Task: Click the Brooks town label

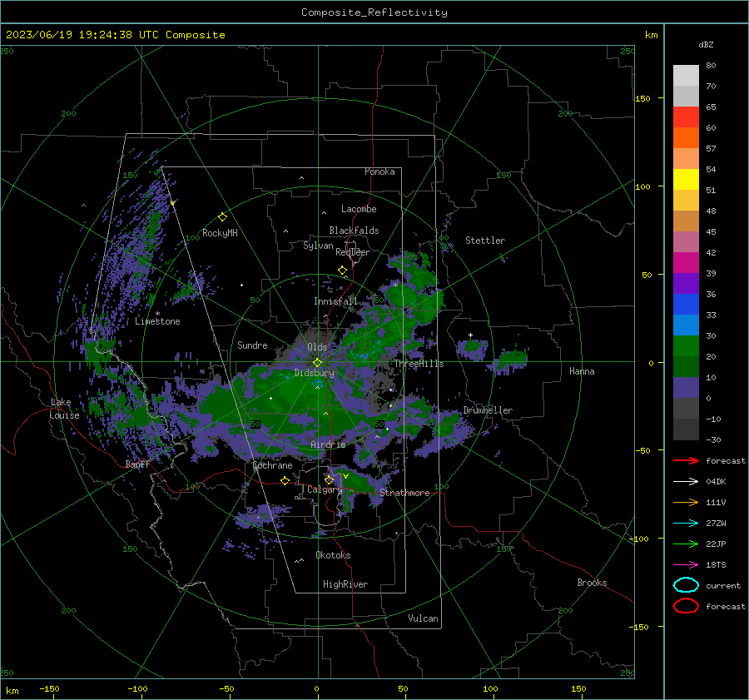Action: point(592,583)
